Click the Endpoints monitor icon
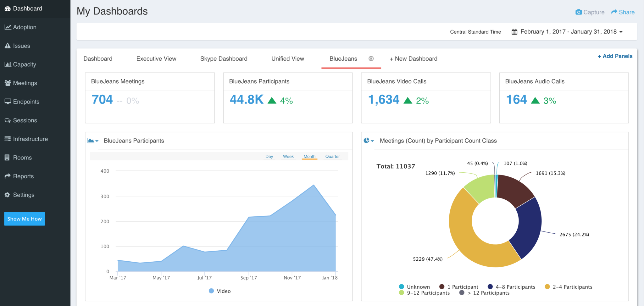This screenshot has width=644, height=306. pos(8,102)
